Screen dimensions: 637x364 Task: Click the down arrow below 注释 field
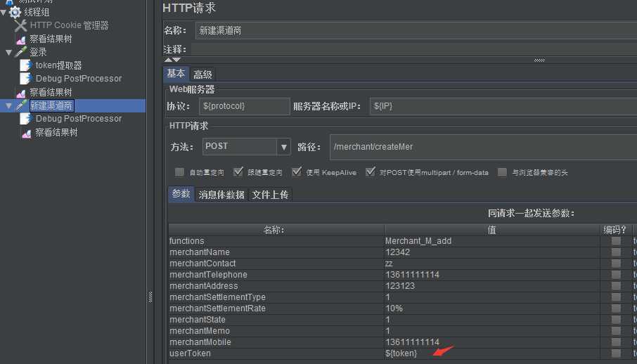[x=176, y=60]
